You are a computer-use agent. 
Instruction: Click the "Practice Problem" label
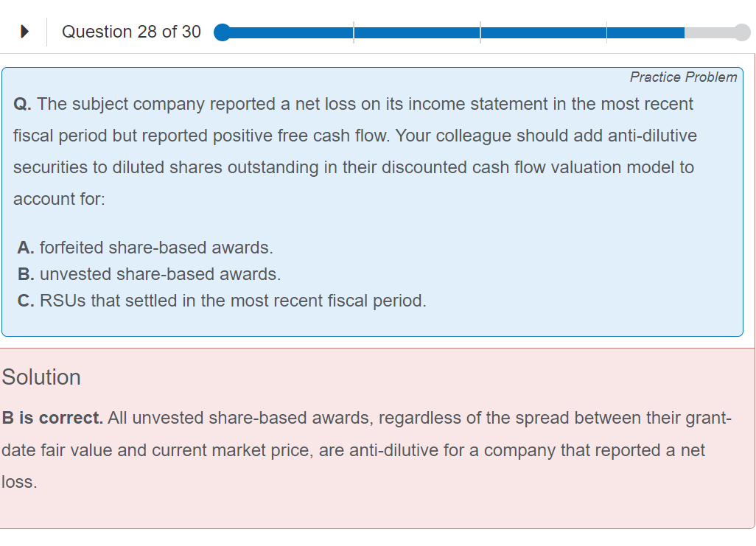pyautogui.click(x=683, y=77)
